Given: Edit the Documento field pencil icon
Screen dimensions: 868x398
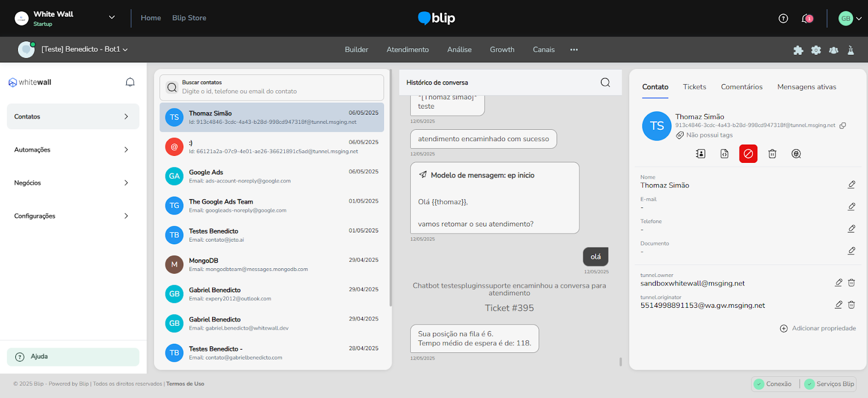Looking at the screenshot, I should 851,250.
